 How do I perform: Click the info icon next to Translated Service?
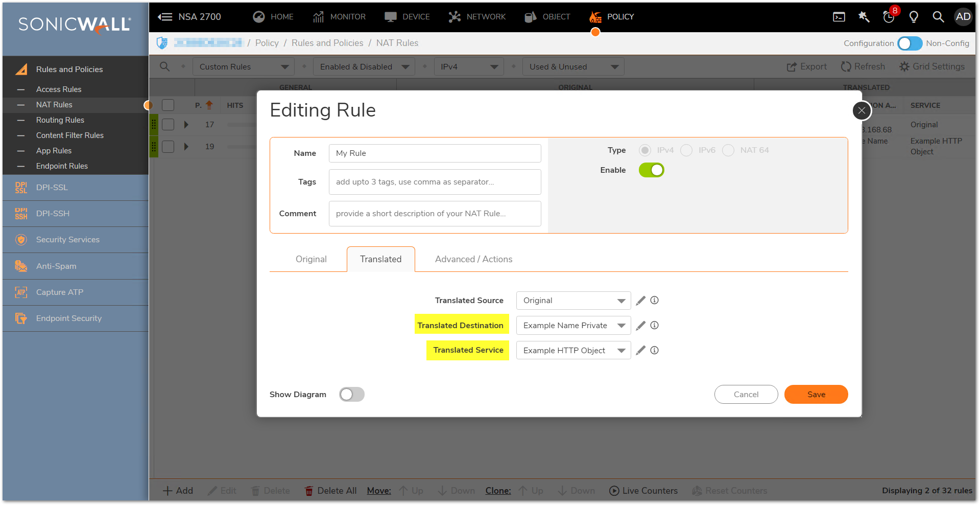tap(654, 350)
